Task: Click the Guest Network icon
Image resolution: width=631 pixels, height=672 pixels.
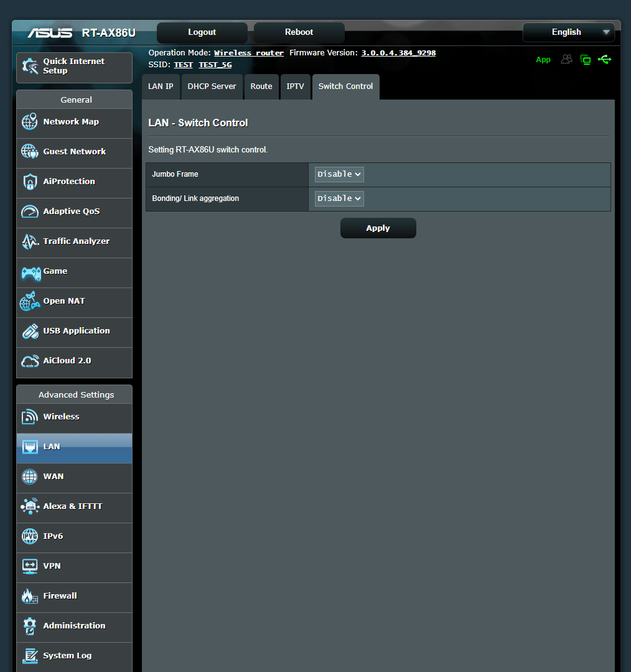Action: pyautogui.click(x=30, y=151)
